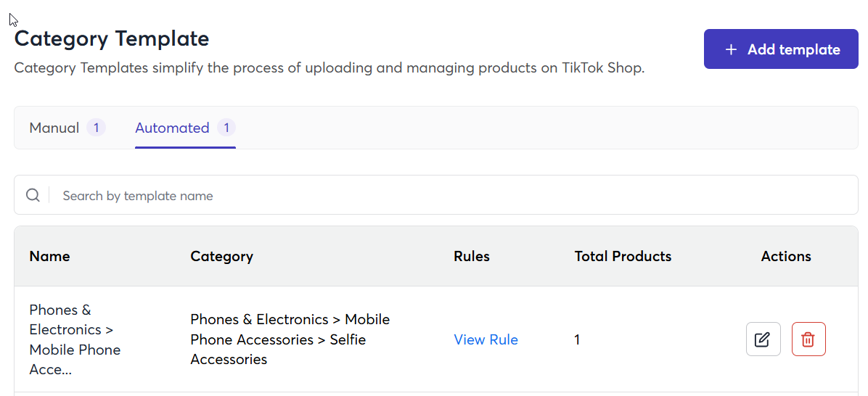The height and width of the screenshot is (396, 868).
Task: Open the View Rule link
Action: 486,339
